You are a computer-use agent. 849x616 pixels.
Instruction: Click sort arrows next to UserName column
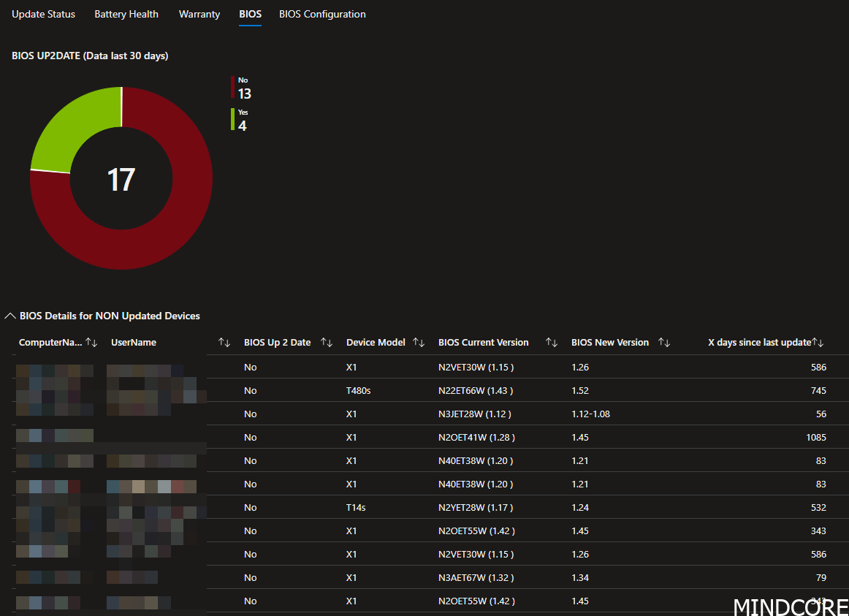point(224,342)
